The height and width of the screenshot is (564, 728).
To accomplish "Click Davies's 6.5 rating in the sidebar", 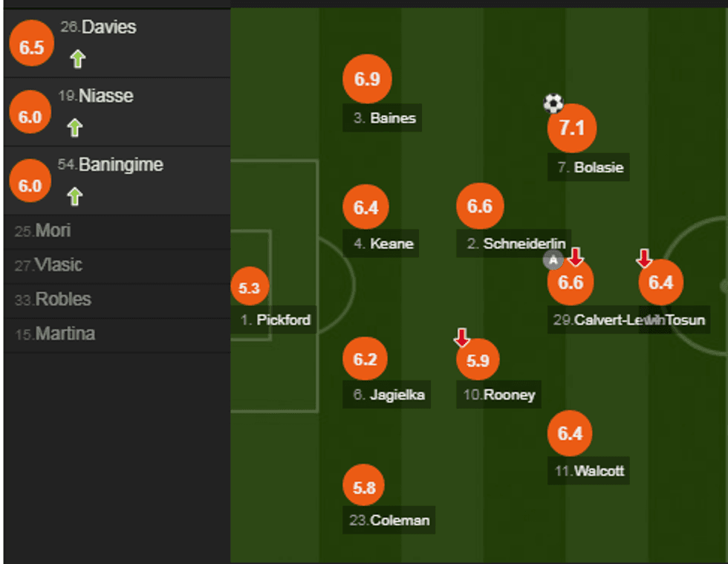I will pos(31,48).
